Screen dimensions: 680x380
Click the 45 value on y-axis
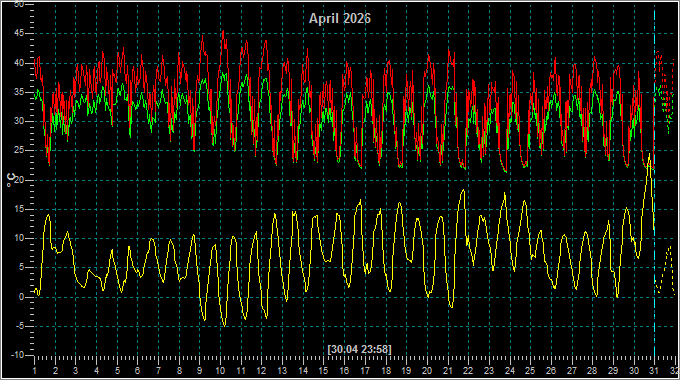[x=20, y=33]
